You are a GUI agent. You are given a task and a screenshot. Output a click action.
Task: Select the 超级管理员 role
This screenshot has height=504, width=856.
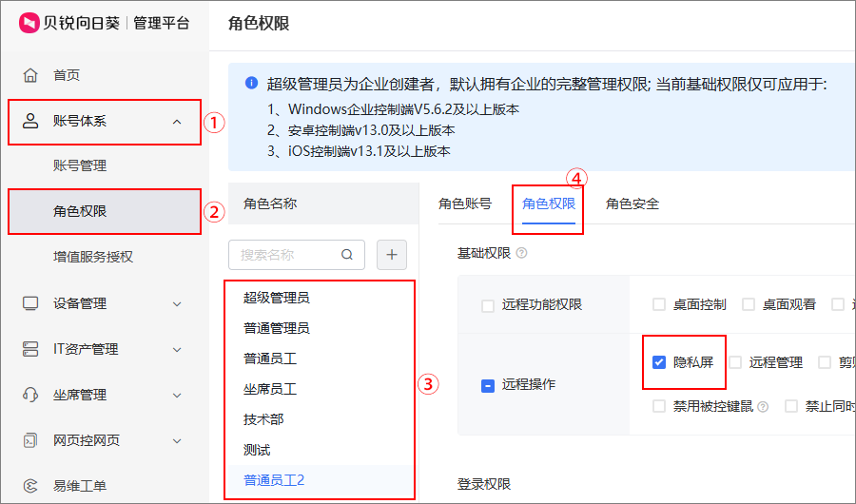click(x=276, y=298)
